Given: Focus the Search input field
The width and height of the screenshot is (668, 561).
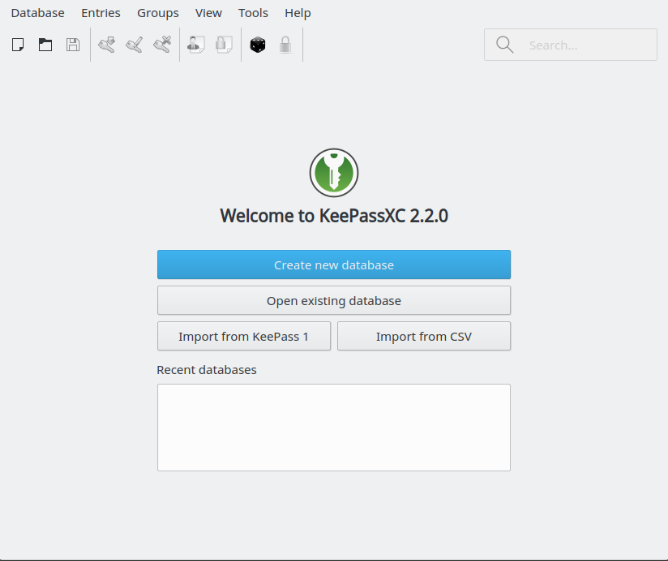Looking at the screenshot, I should [571, 45].
